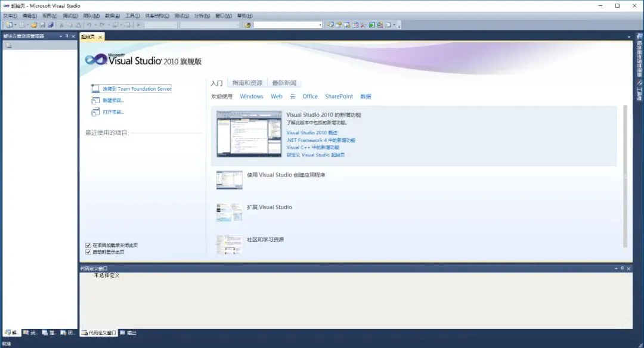Viewport: 644px width, 348px height.
Task: Click the Cut scissors icon
Action: tap(61, 24)
